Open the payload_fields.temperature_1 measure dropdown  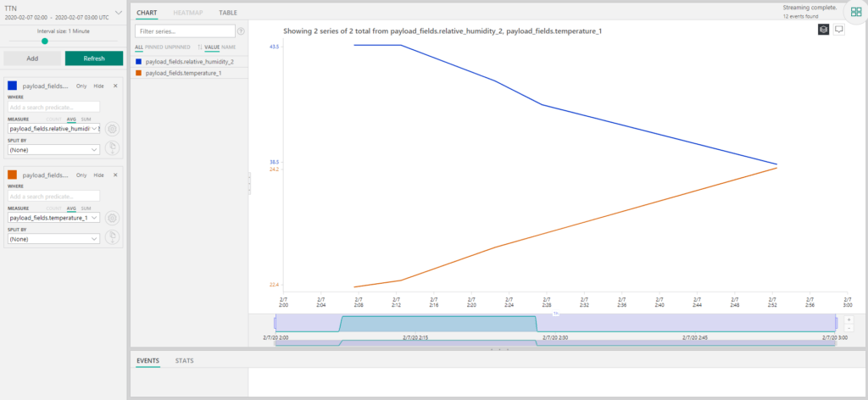point(53,218)
